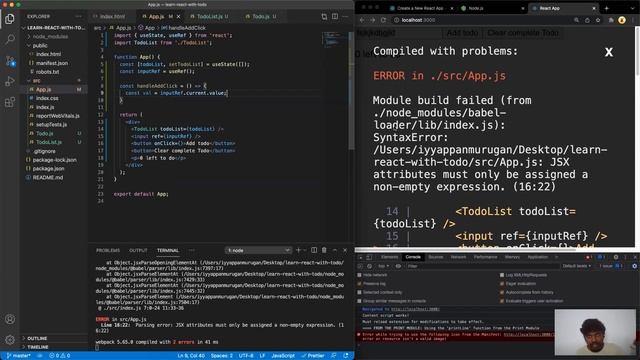Open the Search view in the activity bar
The height and width of the screenshot is (360, 640).
[10, 40]
